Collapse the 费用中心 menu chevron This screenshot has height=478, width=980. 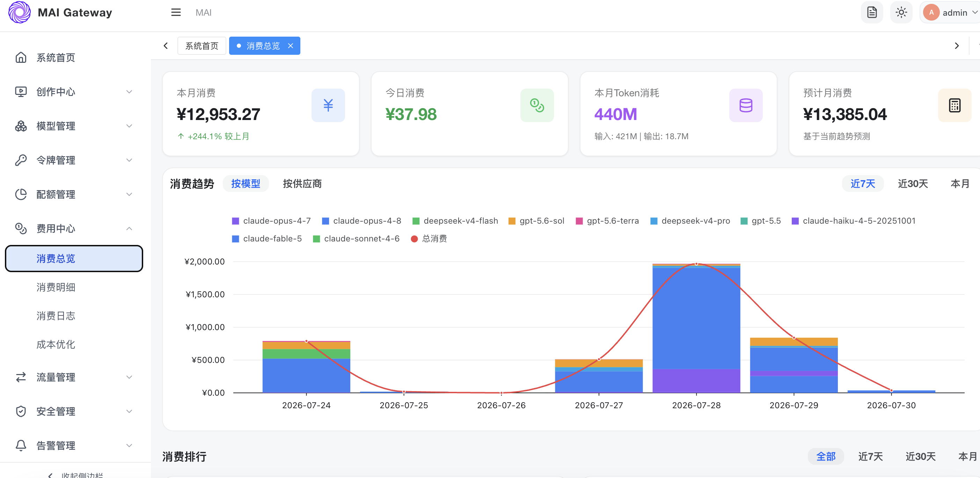coord(129,229)
